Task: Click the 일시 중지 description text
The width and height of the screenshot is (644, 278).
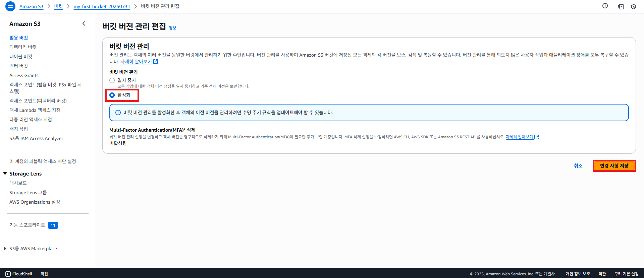Action: [x=183, y=86]
